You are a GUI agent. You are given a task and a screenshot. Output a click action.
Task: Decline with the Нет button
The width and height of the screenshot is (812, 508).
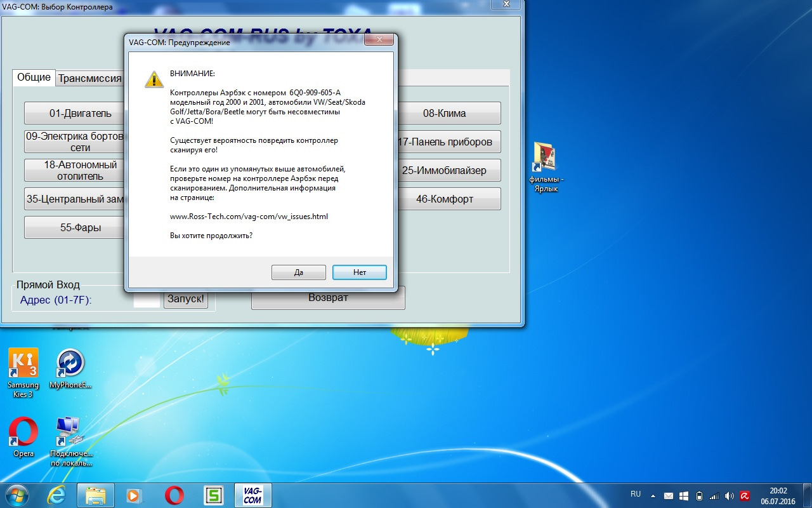[x=360, y=272]
